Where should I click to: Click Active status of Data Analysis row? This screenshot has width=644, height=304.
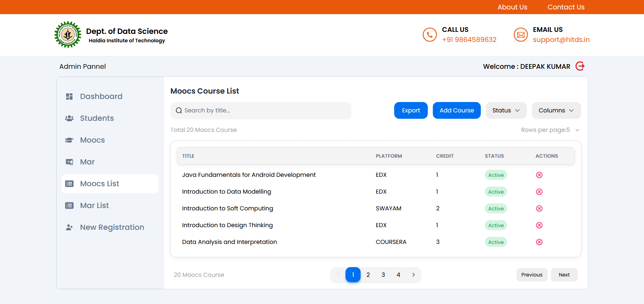coord(496,242)
